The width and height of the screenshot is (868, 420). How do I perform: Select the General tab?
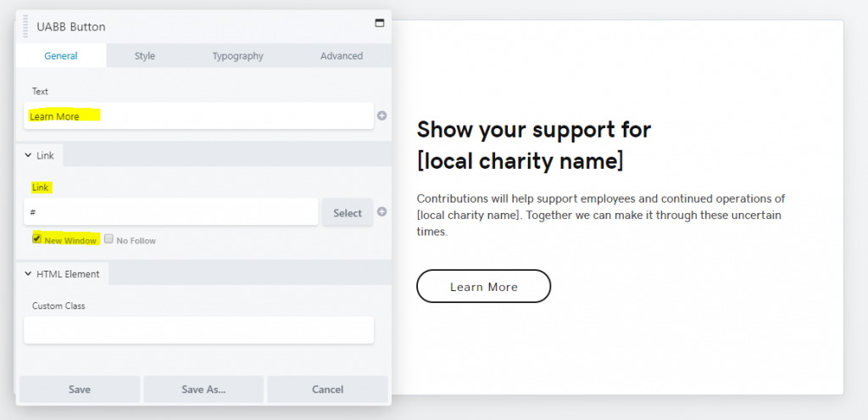[x=61, y=56]
